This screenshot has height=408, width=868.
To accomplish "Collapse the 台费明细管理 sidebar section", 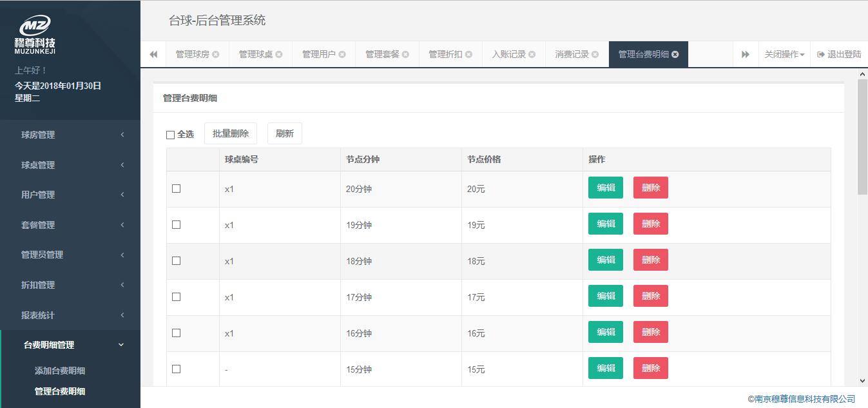I will point(70,345).
